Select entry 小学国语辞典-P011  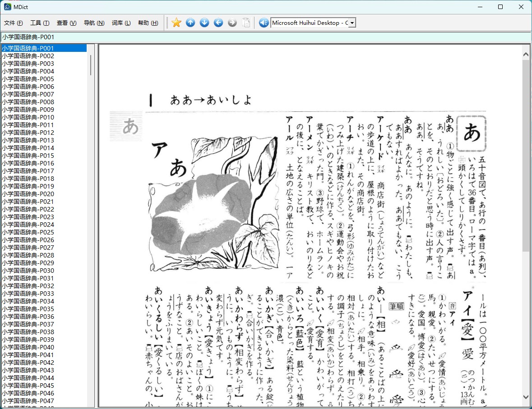tap(44, 125)
